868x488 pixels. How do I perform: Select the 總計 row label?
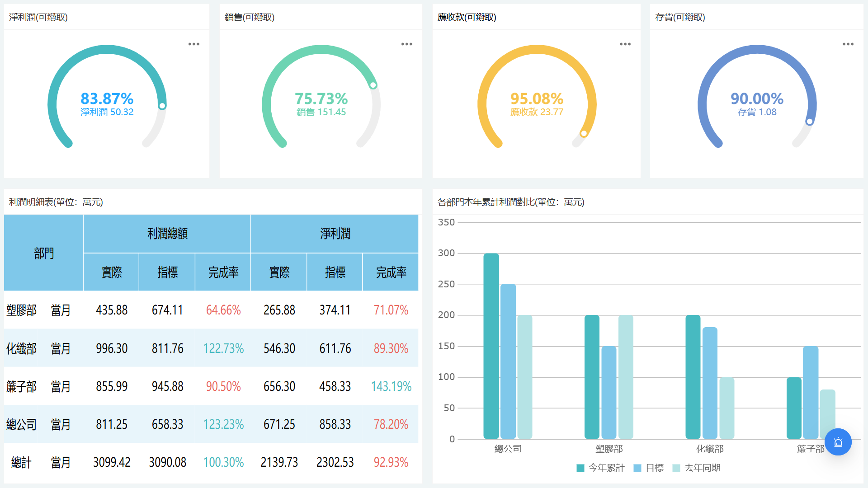click(x=21, y=463)
